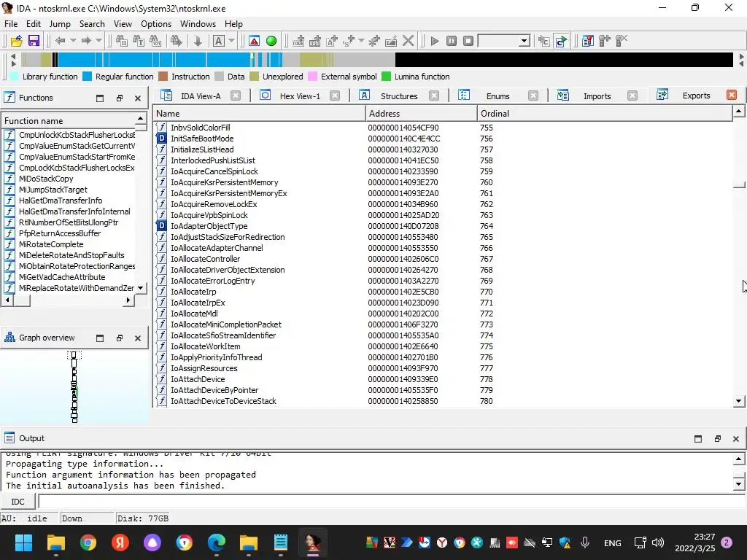Click the create ASCII string icon
This screenshot has width=747, height=560.
point(332,41)
